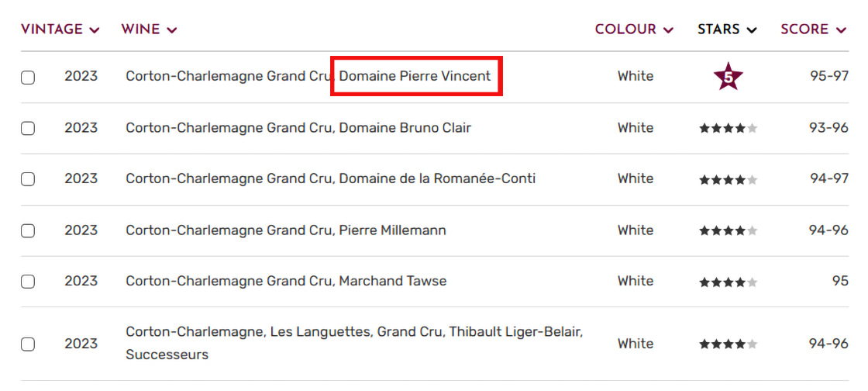Image resolution: width=868 pixels, height=391 pixels.
Task: Tick the Pierre Millemann row checkbox
Action: pyautogui.click(x=28, y=230)
